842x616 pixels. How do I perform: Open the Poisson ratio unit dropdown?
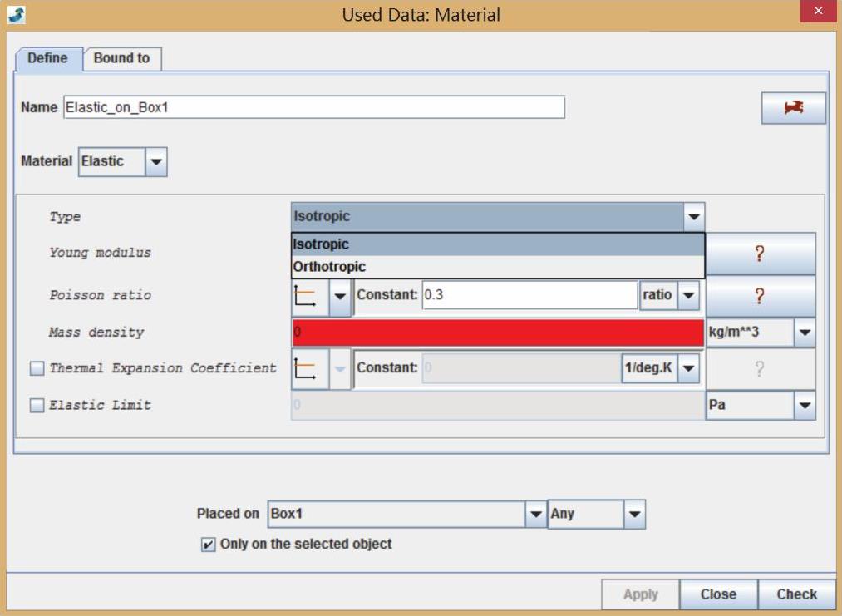point(688,296)
